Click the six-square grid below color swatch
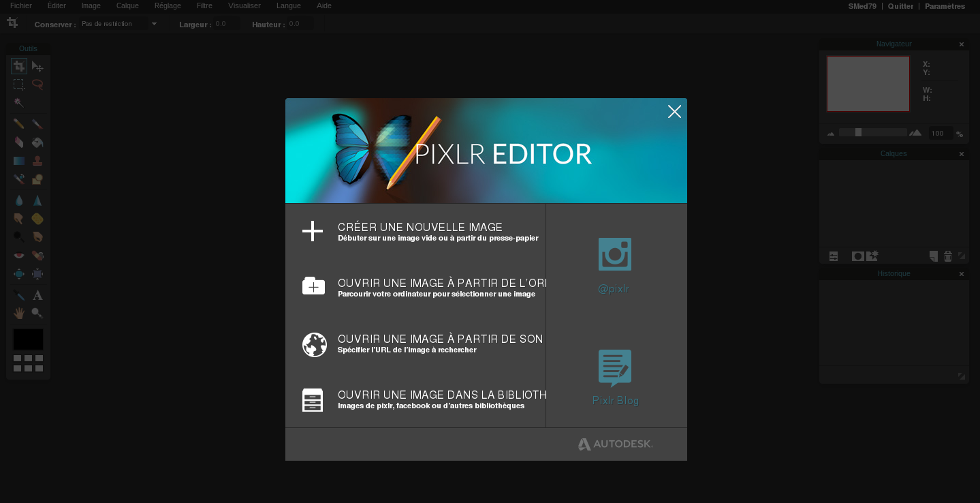 (28, 363)
